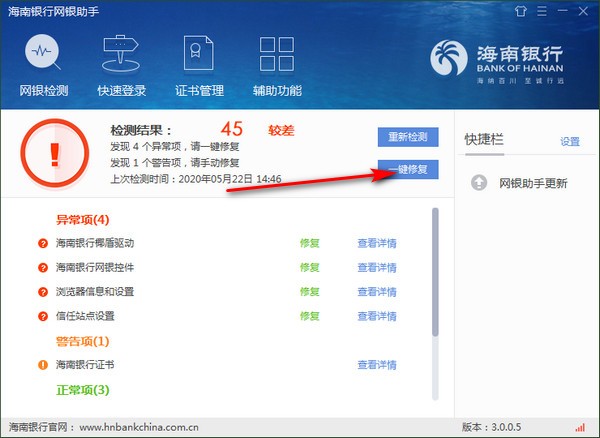Click 修复 for 浏览器信息和设置
This screenshot has width=600, height=438.
coord(310,292)
